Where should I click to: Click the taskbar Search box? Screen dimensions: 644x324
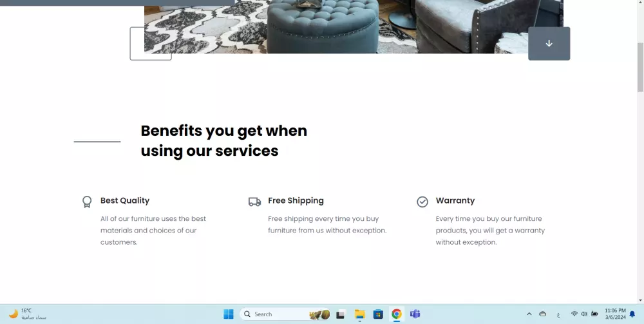285,314
